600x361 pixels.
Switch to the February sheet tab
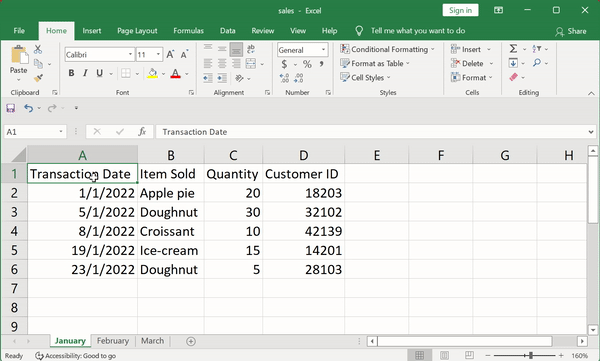tap(112, 341)
